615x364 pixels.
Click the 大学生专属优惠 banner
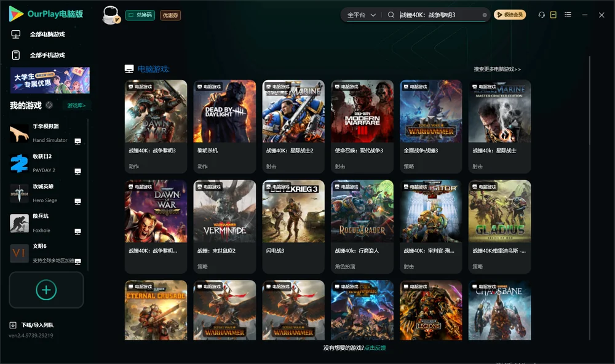coord(50,80)
